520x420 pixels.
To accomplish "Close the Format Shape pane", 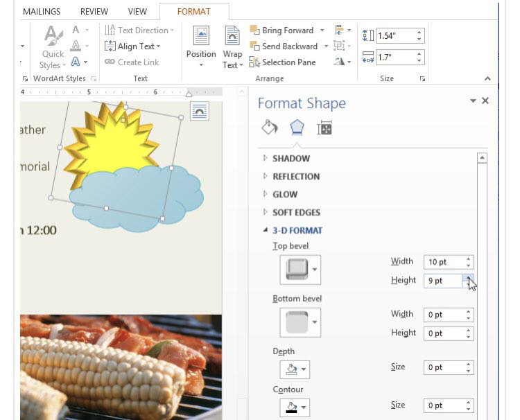I will (485, 101).
